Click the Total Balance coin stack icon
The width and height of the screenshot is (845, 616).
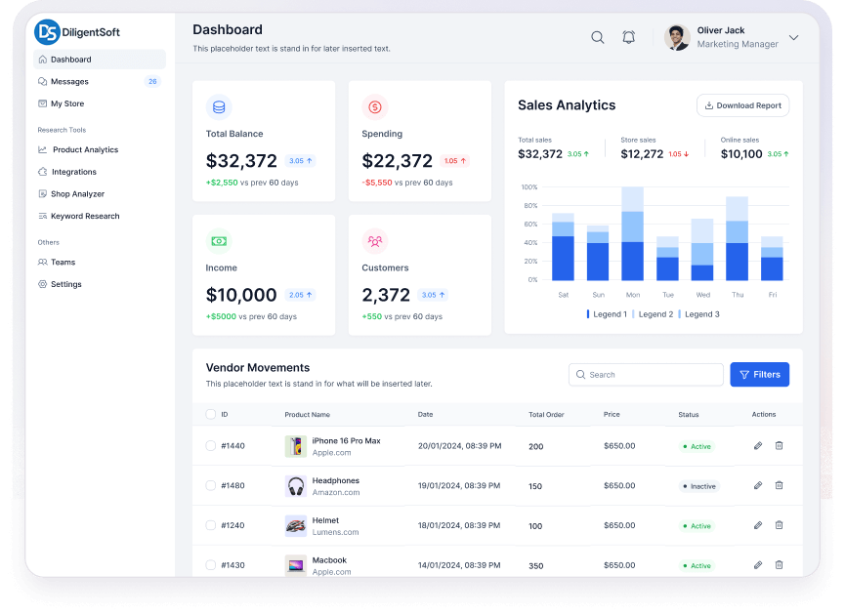pos(219,107)
